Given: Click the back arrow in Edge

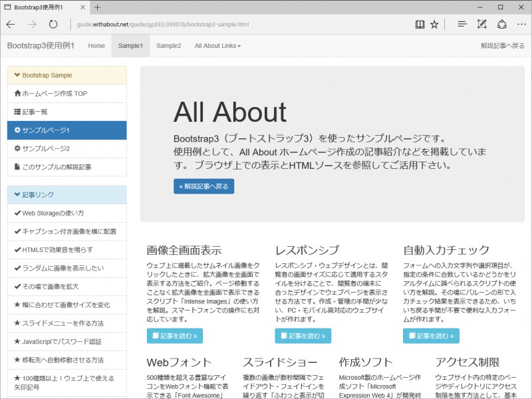Looking at the screenshot, I should pos(12,25).
